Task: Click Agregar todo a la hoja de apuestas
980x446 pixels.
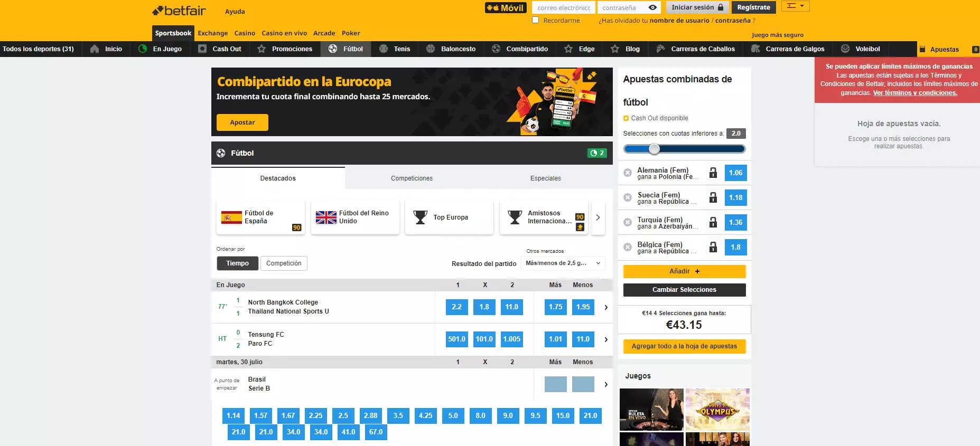Action: [x=685, y=346]
